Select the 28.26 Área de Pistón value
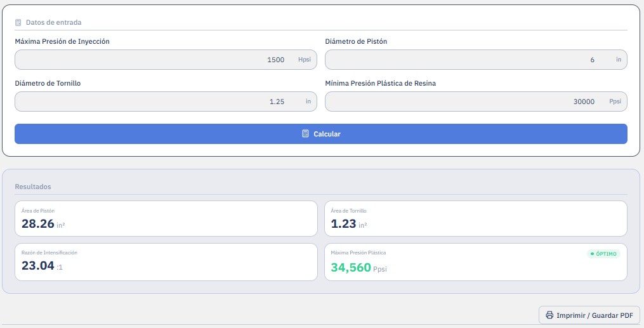644x328 pixels. [x=38, y=224]
